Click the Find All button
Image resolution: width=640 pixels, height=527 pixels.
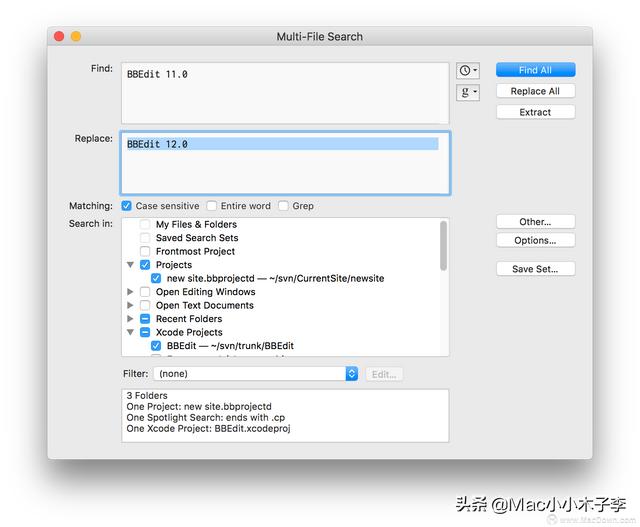535,71
